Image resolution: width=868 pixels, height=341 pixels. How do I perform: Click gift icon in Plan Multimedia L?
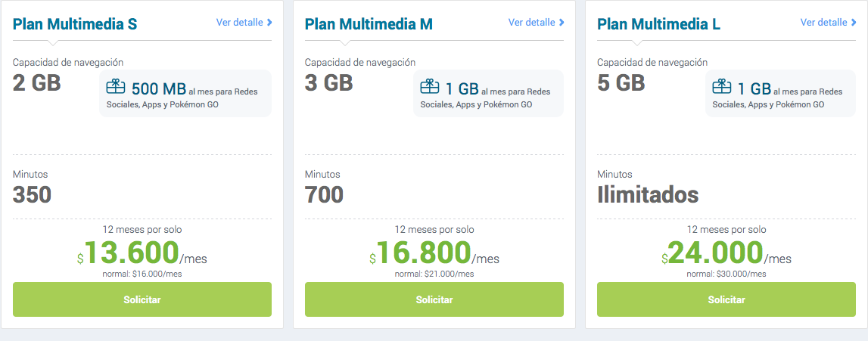[721, 87]
